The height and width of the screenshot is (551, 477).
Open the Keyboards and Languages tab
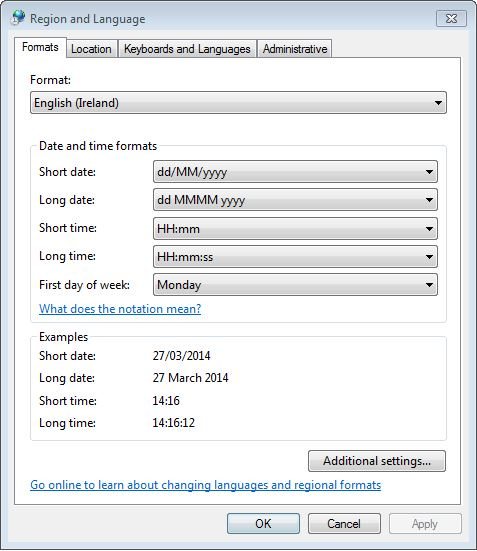point(187,49)
